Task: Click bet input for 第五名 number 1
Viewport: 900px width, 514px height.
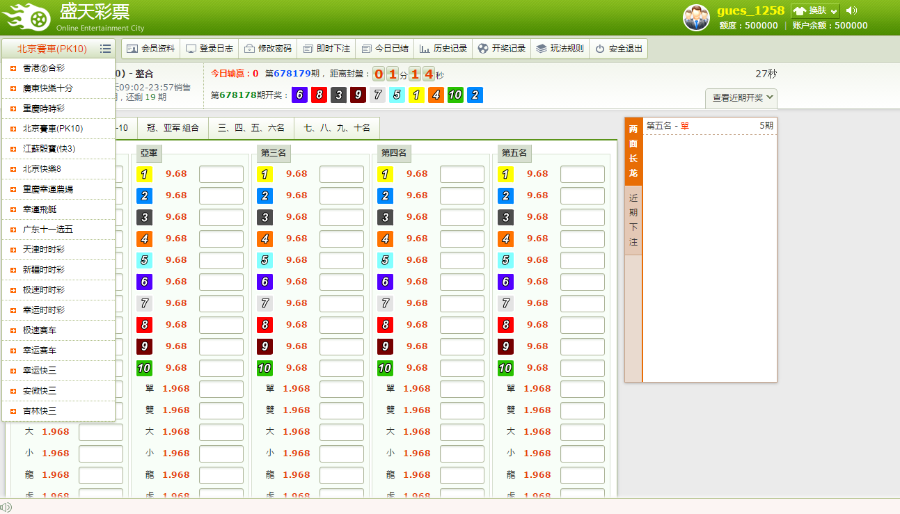Action: pos(582,174)
